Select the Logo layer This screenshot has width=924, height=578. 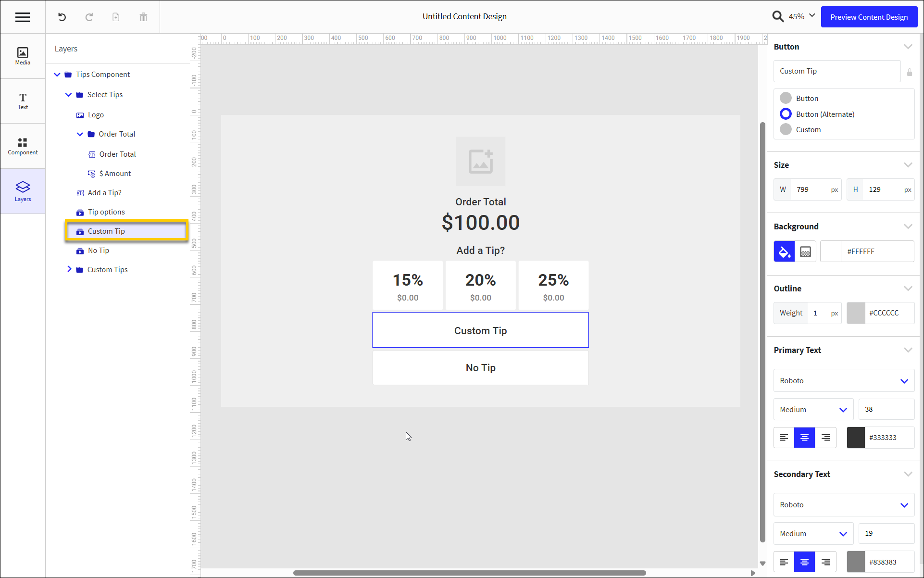click(96, 115)
